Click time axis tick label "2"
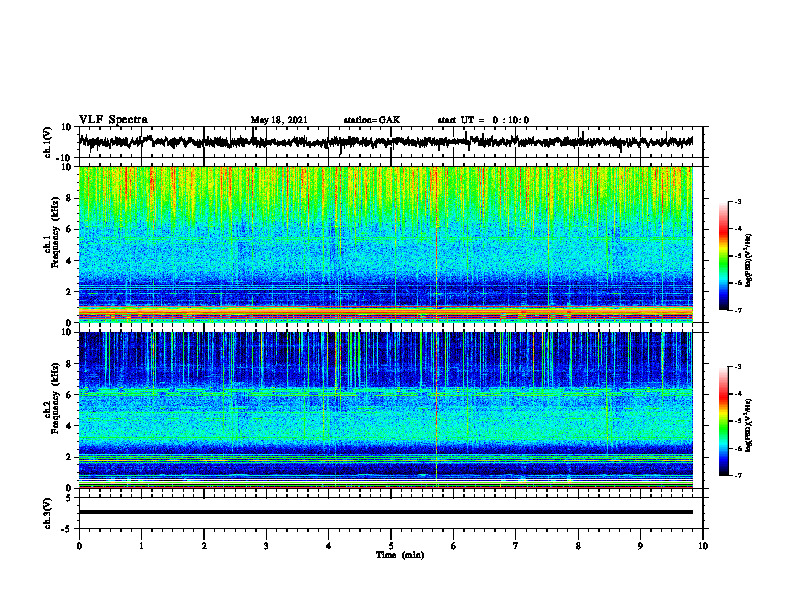The image size is (792, 612). point(204,546)
